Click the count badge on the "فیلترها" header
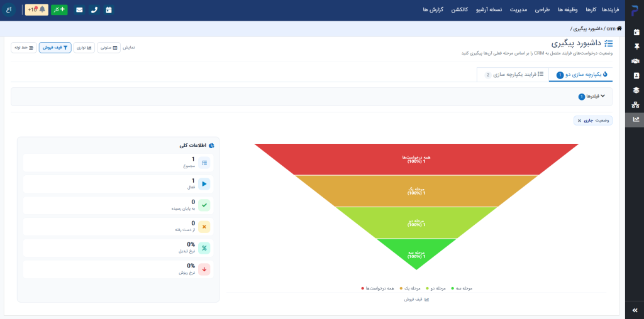 [582, 97]
